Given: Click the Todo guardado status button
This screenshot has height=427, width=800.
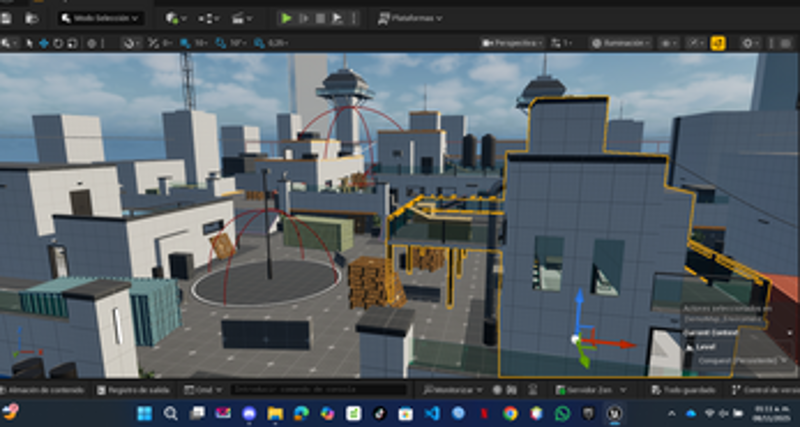Looking at the screenshot, I should coord(684,390).
